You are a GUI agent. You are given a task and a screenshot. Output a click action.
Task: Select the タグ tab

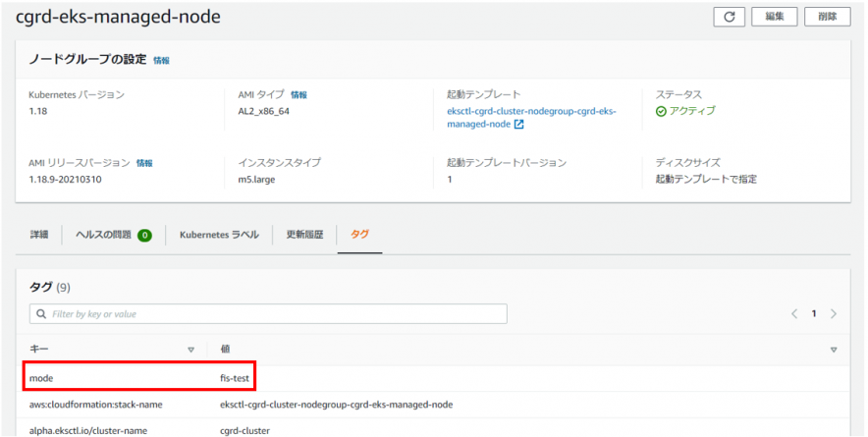(x=360, y=236)
